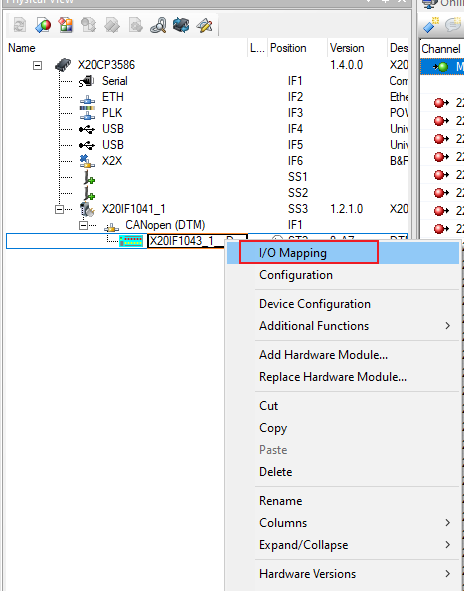The width and height of the screenshot is (464, 591).
Task: Select the X20CP3586 tree label
Action: point(106,65)
